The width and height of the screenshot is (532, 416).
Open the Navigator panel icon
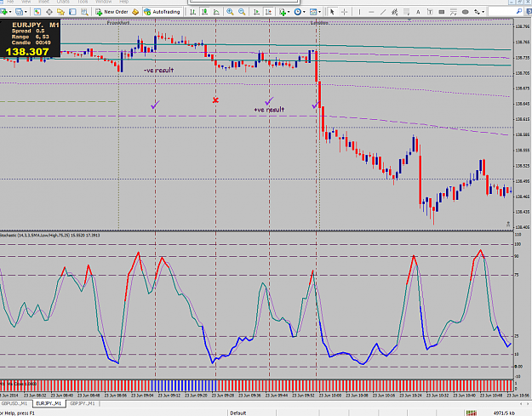(60, 12)
